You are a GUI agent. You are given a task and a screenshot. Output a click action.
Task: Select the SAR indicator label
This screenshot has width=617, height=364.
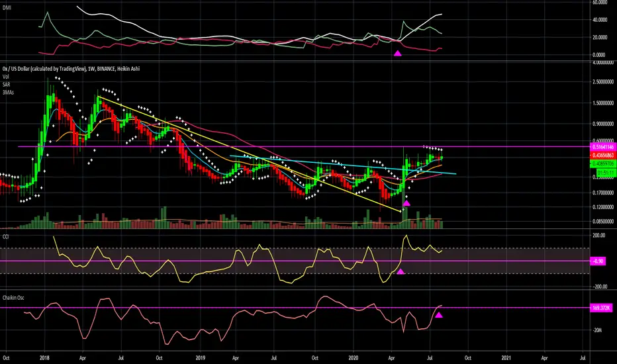tap(7, 85)
